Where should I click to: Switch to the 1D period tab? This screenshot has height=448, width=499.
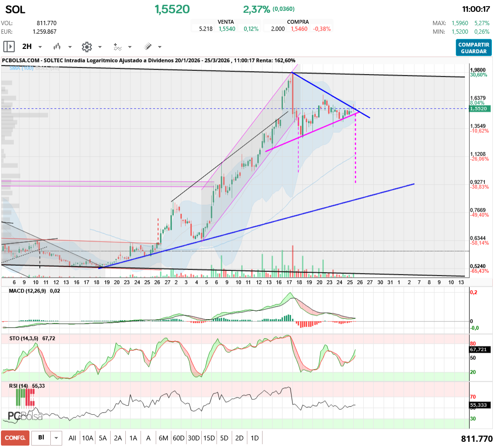[254, 438]
